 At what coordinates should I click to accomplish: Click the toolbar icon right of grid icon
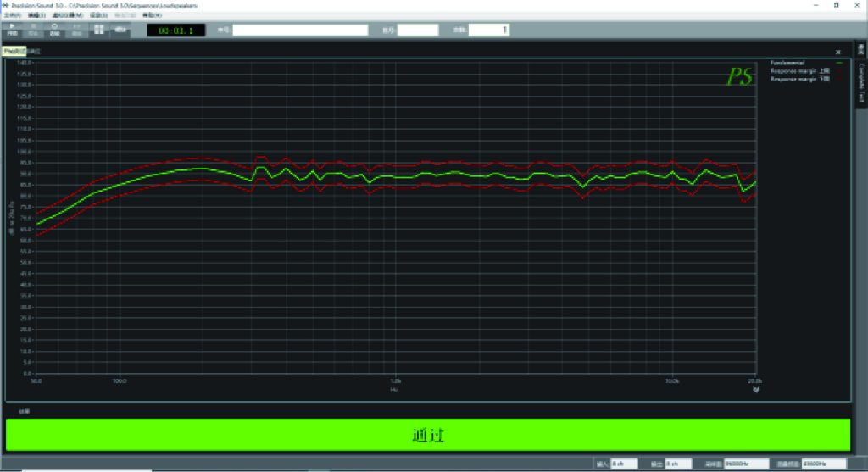coord(120,30)
